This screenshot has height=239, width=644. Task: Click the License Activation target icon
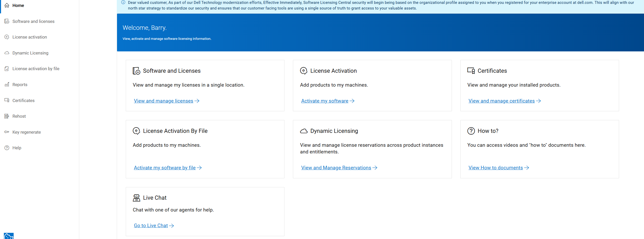303,71
